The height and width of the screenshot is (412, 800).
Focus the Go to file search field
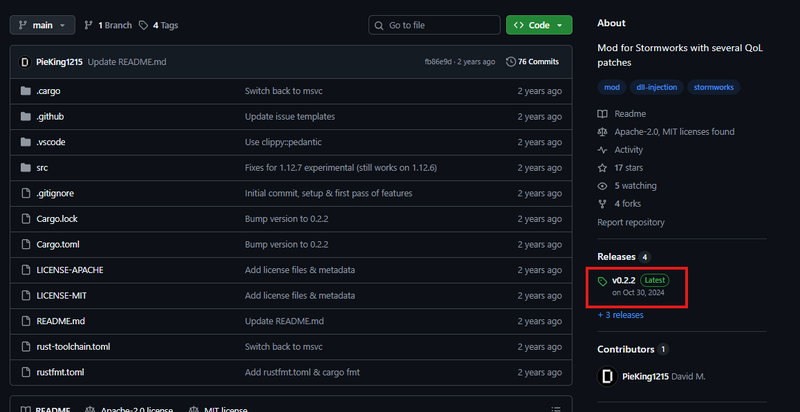[434, 25]
